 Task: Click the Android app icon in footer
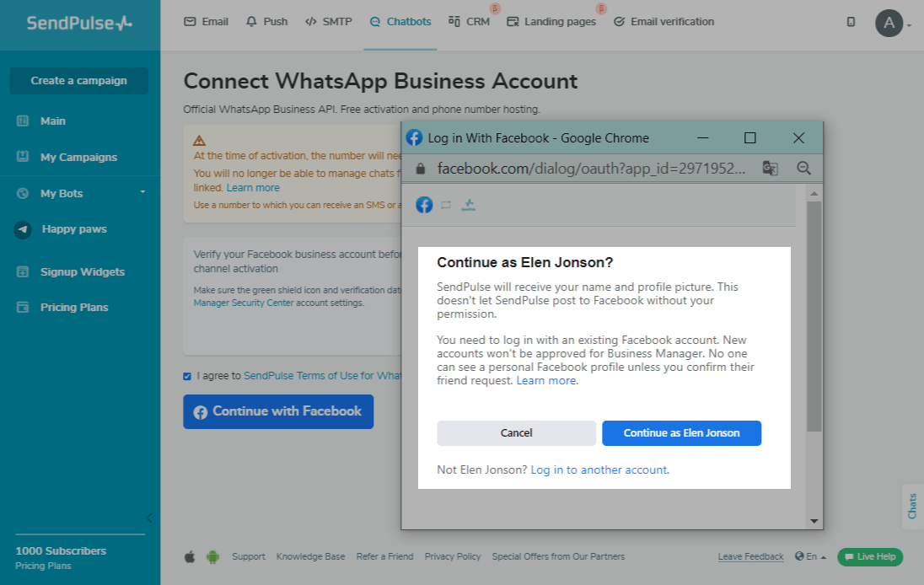[x=212, y=556]
